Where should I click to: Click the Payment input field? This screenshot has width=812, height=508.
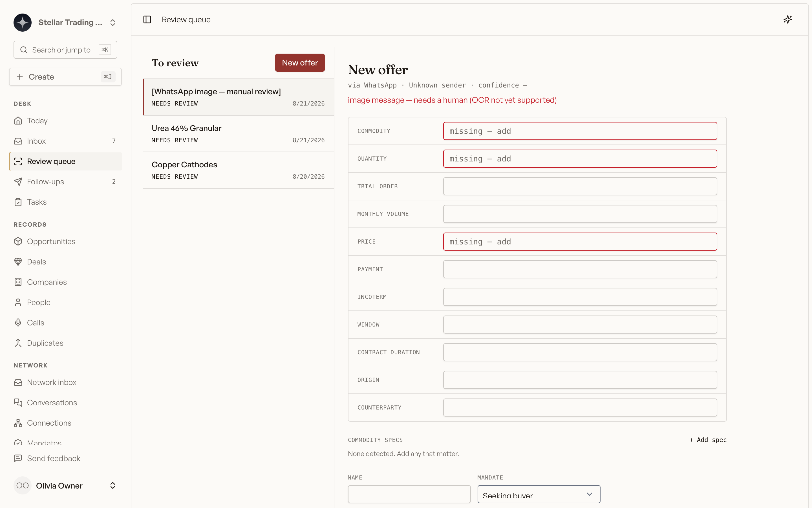click(580, 269)
